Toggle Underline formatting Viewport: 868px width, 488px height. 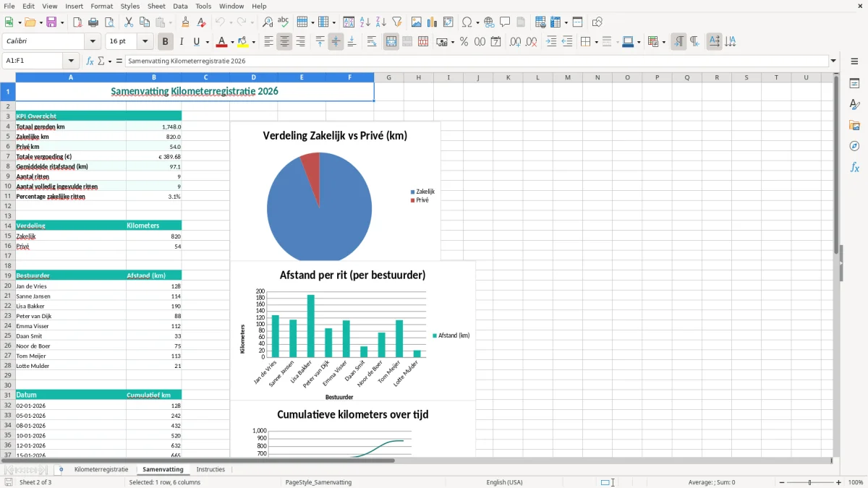[197, 42]
